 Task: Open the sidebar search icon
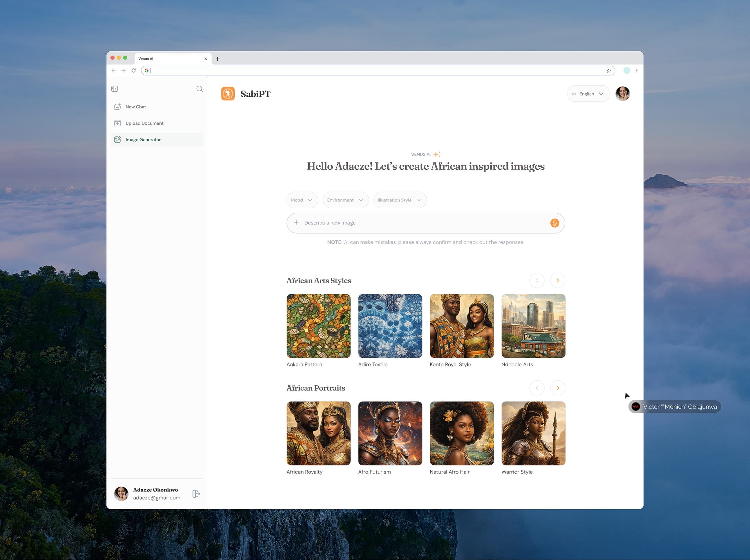click(x=200, y=89)
